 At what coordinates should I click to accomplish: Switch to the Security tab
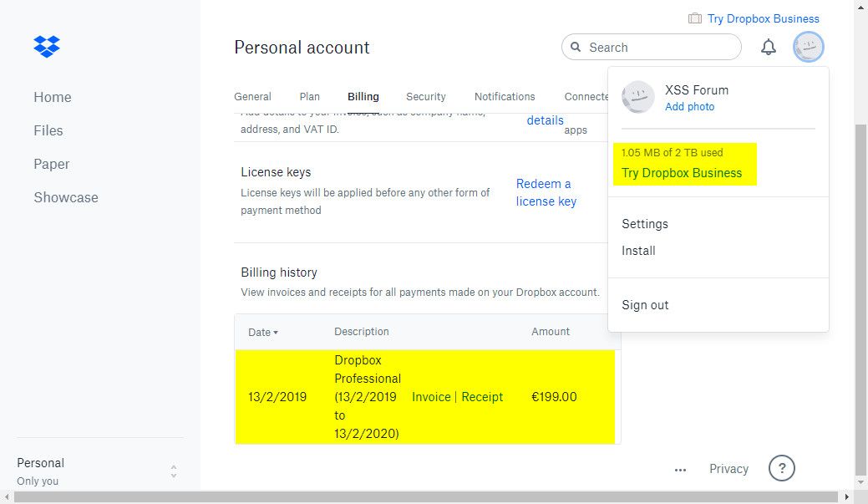[x=426, y=96]
